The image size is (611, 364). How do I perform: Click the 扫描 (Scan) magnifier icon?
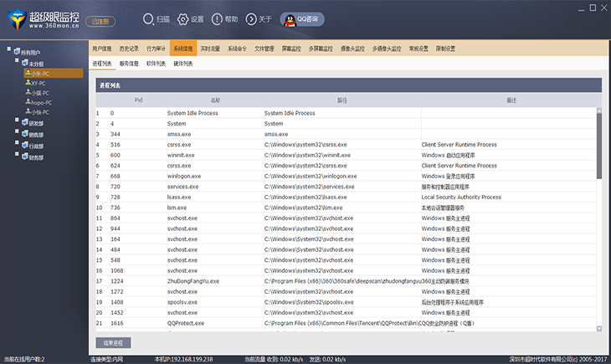[149, 18]
